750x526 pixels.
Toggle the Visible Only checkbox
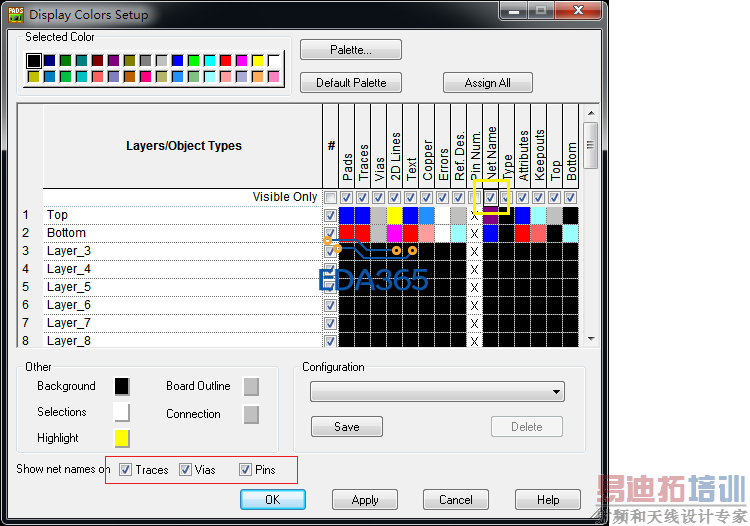pyautogui.click(x=331, y=197)
